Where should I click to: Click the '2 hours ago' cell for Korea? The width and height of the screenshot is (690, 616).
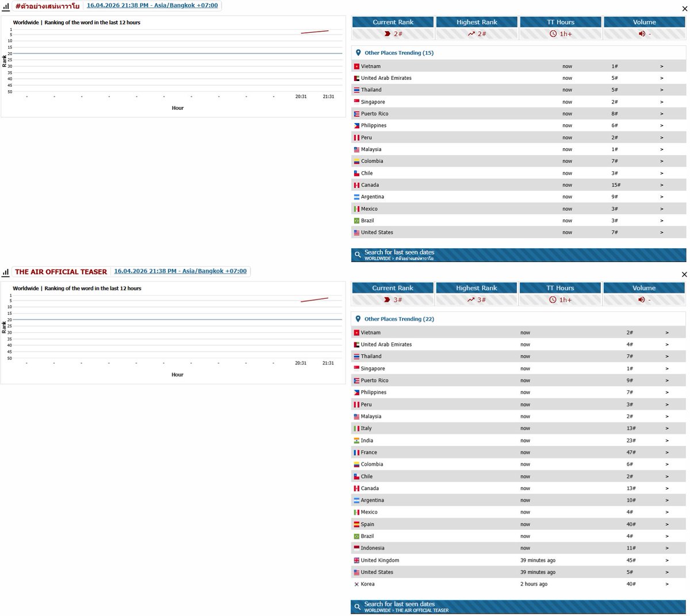pyautogui.click(x=534, y=584)
